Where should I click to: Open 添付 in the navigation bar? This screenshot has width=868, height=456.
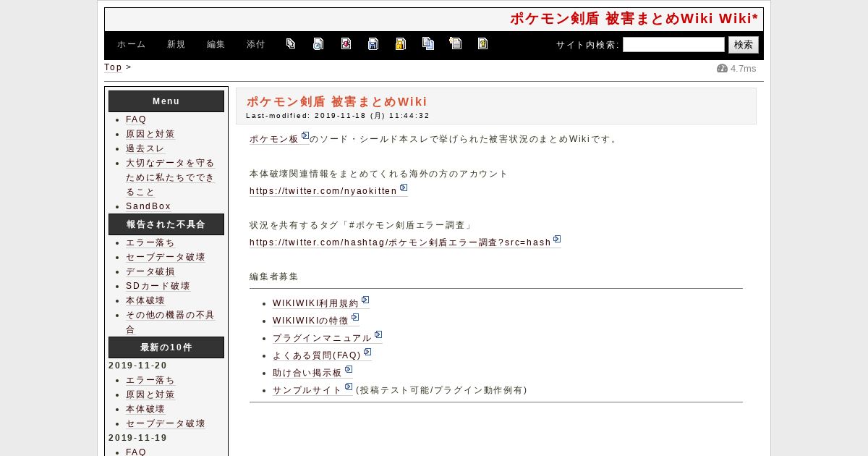[255, 44]
